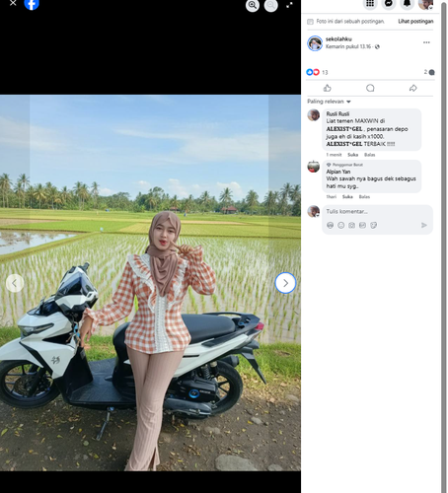
Task: Attach a photo with the camera icon
Action: (351, 225)
